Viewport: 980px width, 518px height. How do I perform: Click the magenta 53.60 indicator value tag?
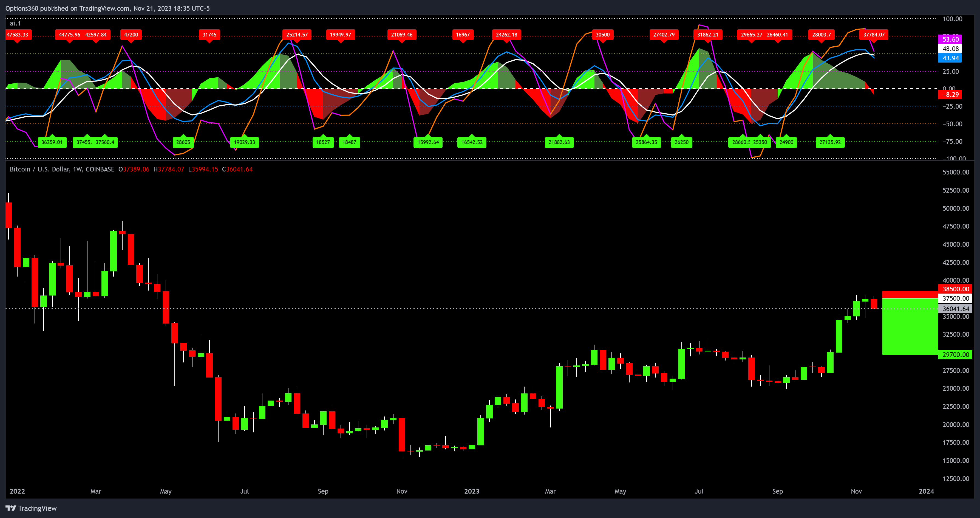coord(950,40)
